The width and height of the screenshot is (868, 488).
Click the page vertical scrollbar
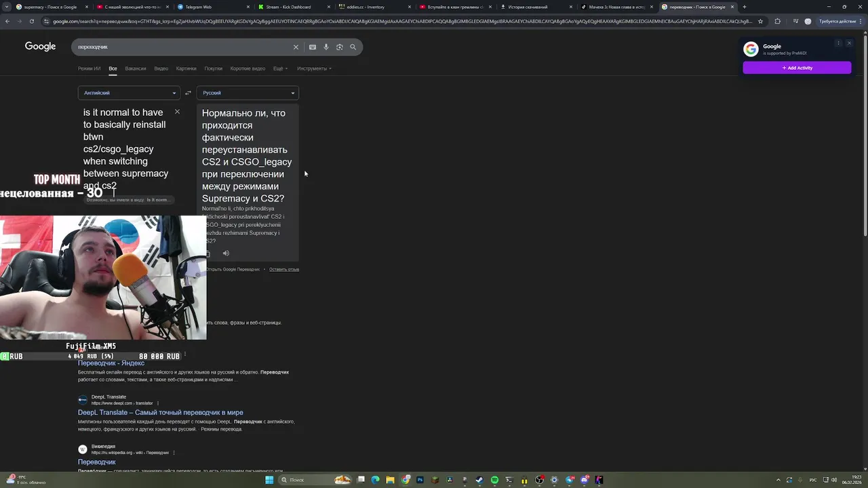[865, 136]
